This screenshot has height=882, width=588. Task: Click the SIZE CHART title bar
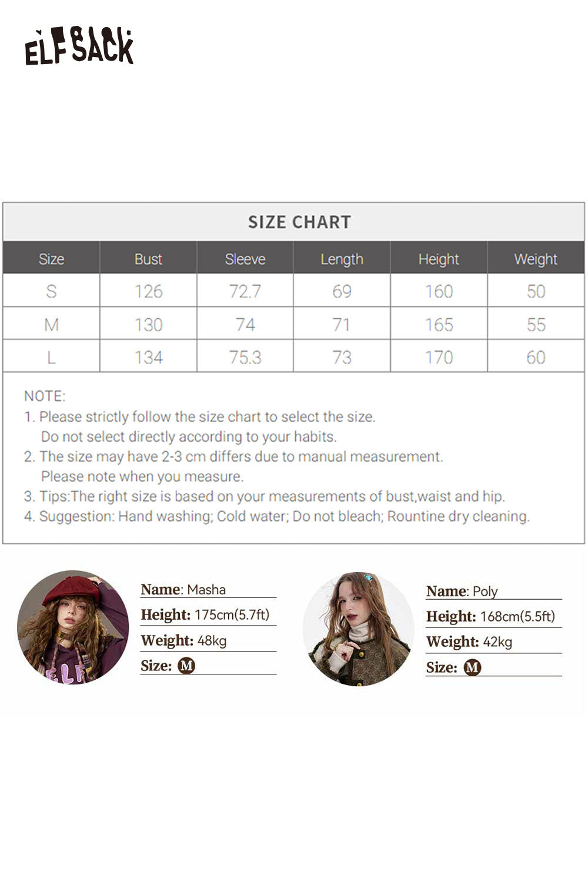point(299,222)
